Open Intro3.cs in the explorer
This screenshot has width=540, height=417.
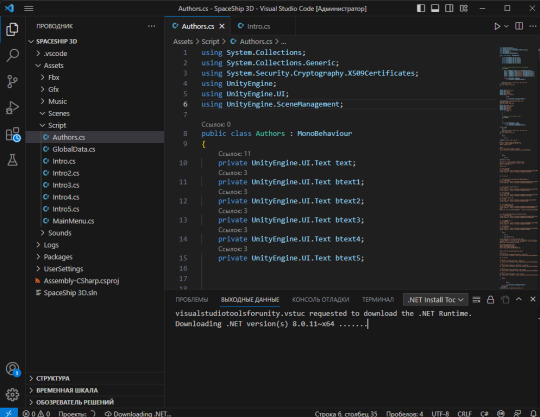[x=95, y=185]
